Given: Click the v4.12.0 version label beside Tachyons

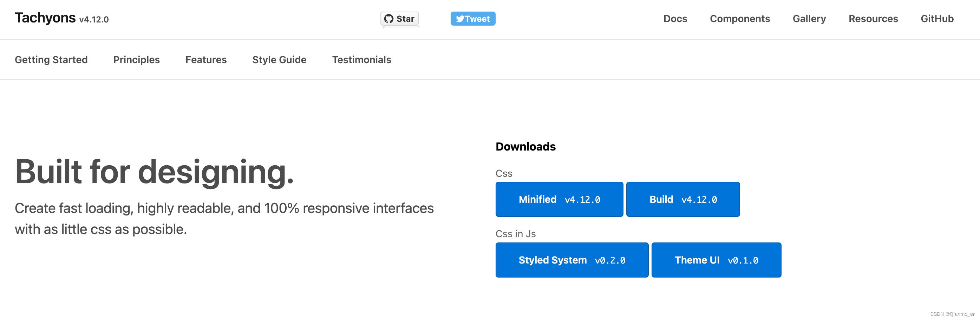Looking at the screenshot, I should 94,19.
